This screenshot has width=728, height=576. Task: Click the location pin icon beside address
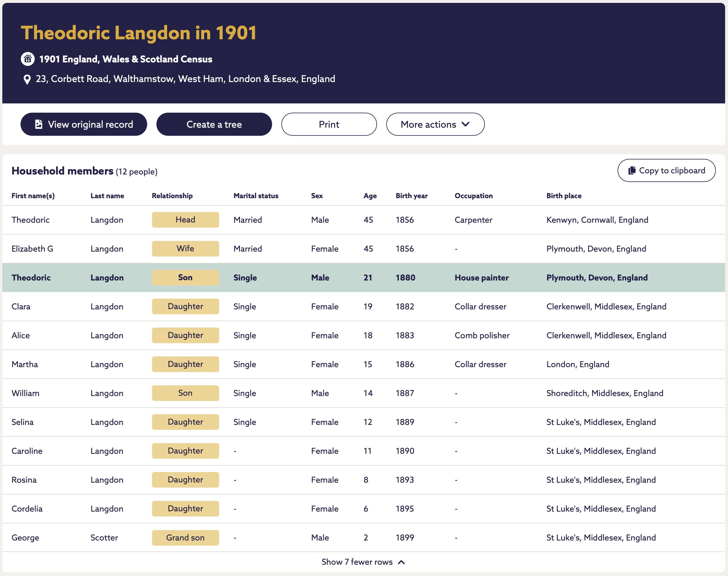(x=27, y=80)
